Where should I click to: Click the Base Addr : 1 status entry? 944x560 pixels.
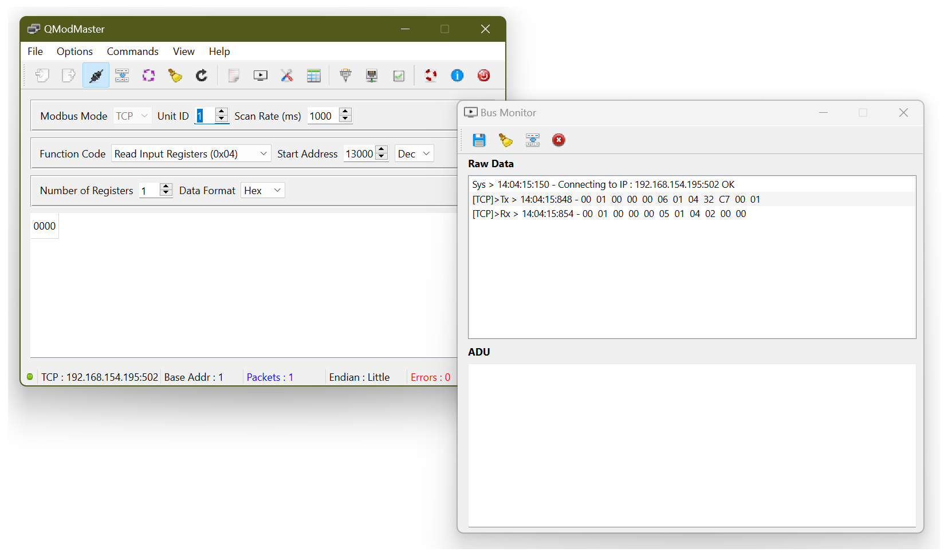[194, 377]
